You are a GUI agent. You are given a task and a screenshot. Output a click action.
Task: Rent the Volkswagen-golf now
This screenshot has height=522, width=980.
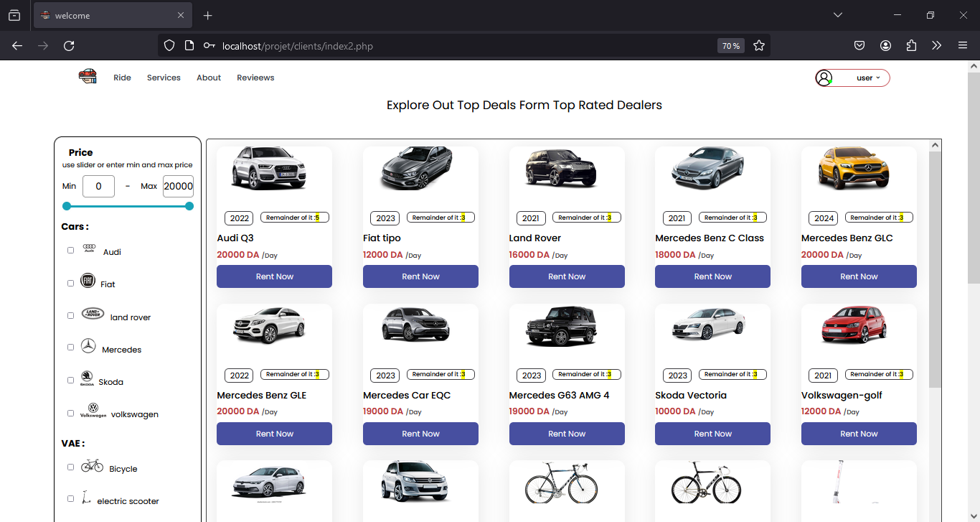point(859,434)
